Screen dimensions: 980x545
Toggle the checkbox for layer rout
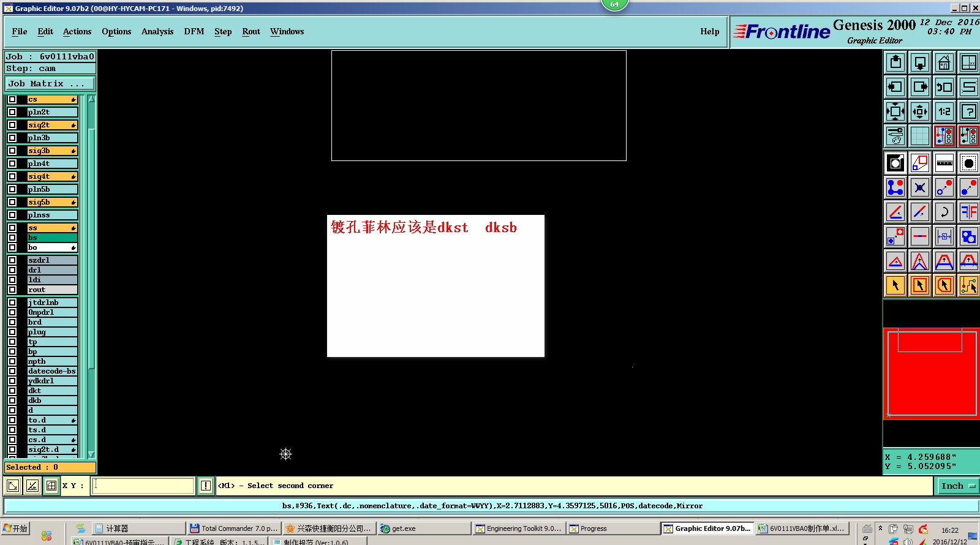click(12, 290)
